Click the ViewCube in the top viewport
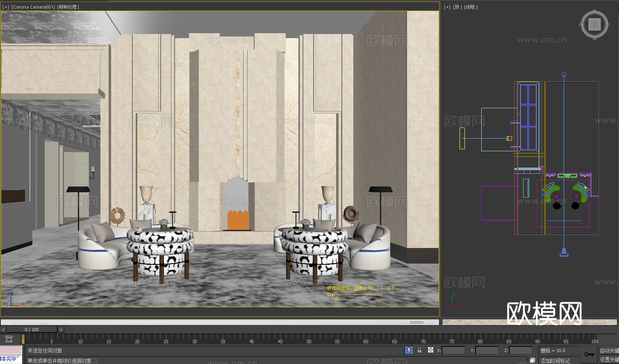 coord(594,25)
